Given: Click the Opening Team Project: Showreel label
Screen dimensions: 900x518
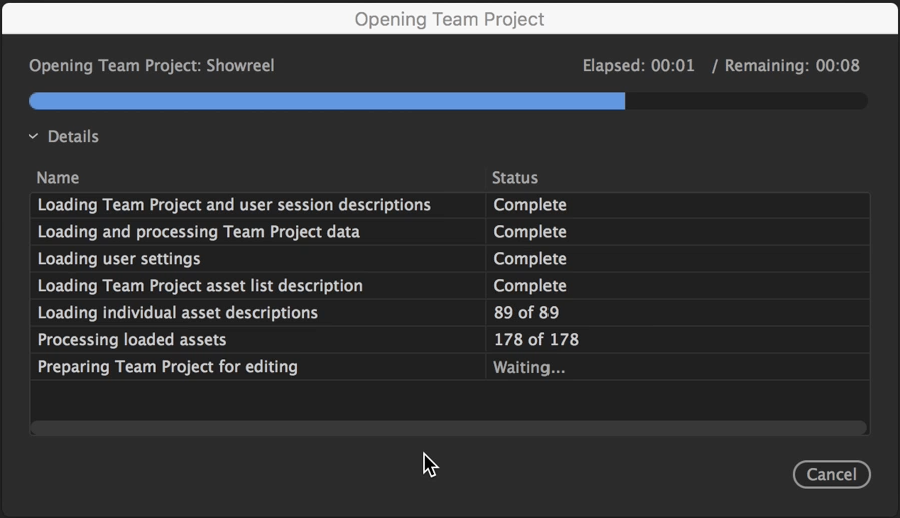Looking at the screenshot, I should (x=152, y=66).
